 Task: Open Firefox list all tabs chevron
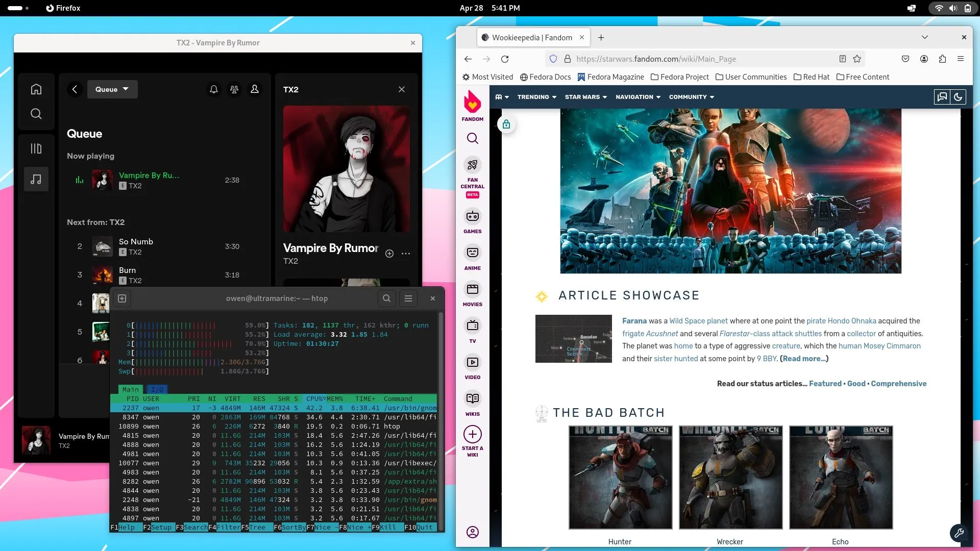coord(924,37)
